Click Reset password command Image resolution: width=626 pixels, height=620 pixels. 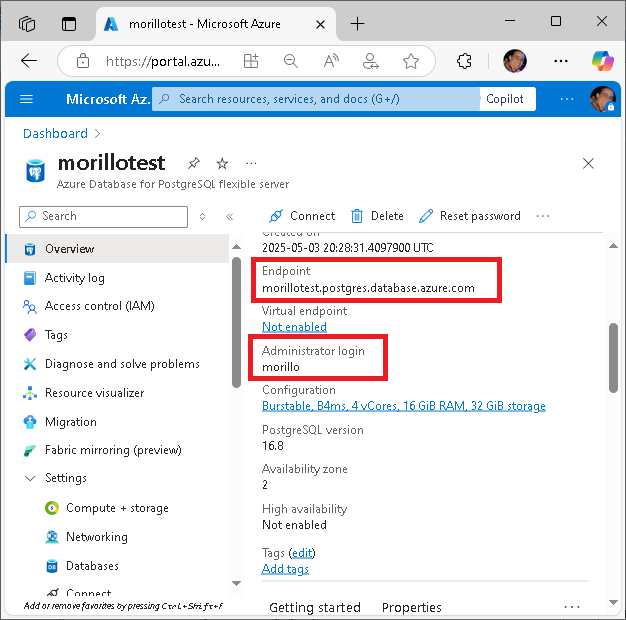click(470, 216)
